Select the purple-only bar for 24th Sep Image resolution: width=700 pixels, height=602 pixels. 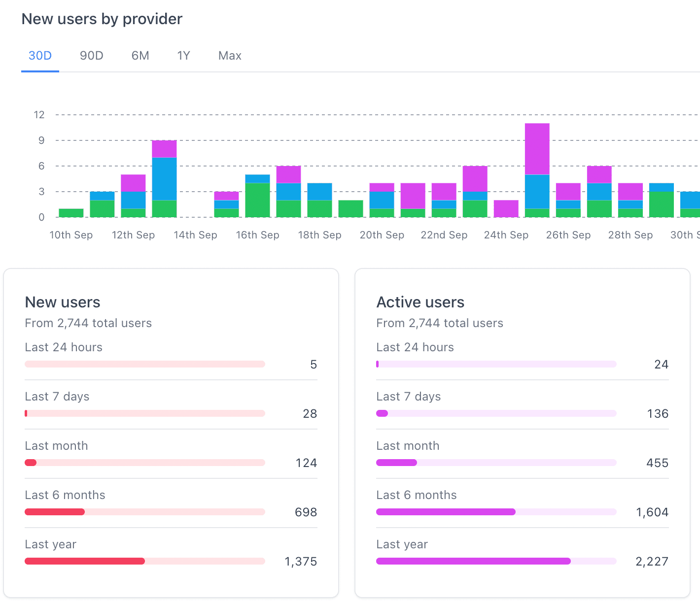point(506,208)
